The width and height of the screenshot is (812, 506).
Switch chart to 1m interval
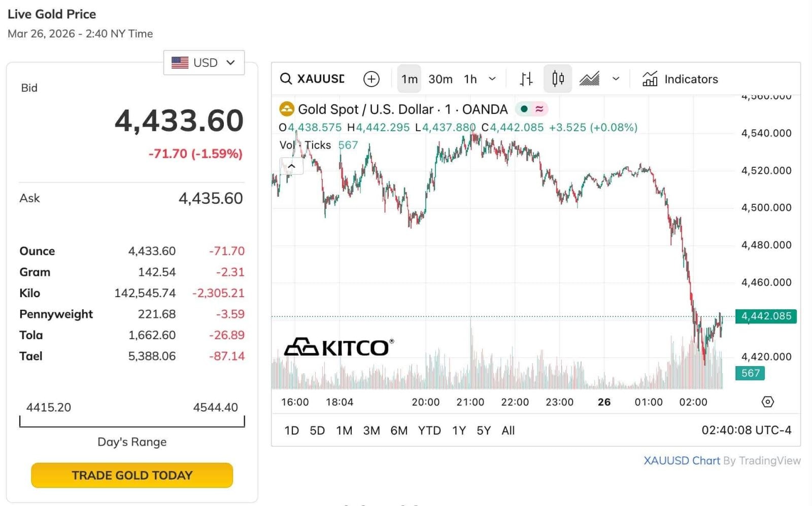pyautogui.click(x=409, y=79)
